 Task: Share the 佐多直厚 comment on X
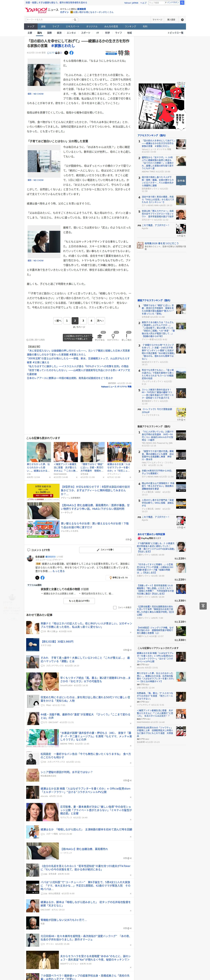pyautogui.click(x=37, y=578)
